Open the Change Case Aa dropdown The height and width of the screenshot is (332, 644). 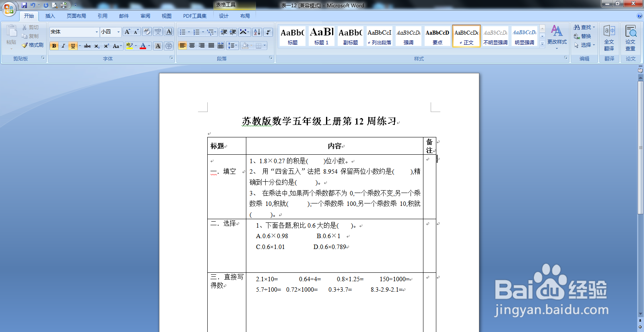tap(117, 46)
